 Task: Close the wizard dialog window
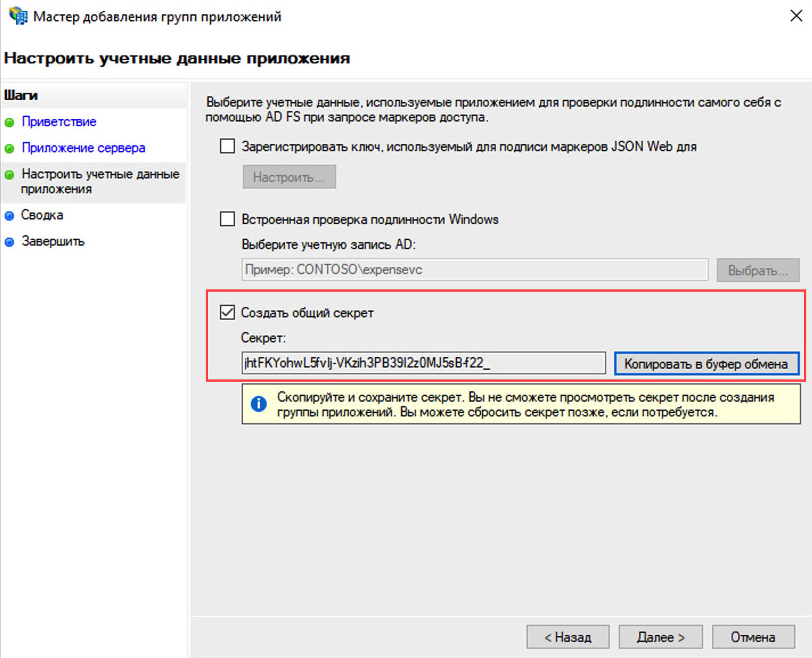[796, 16]
